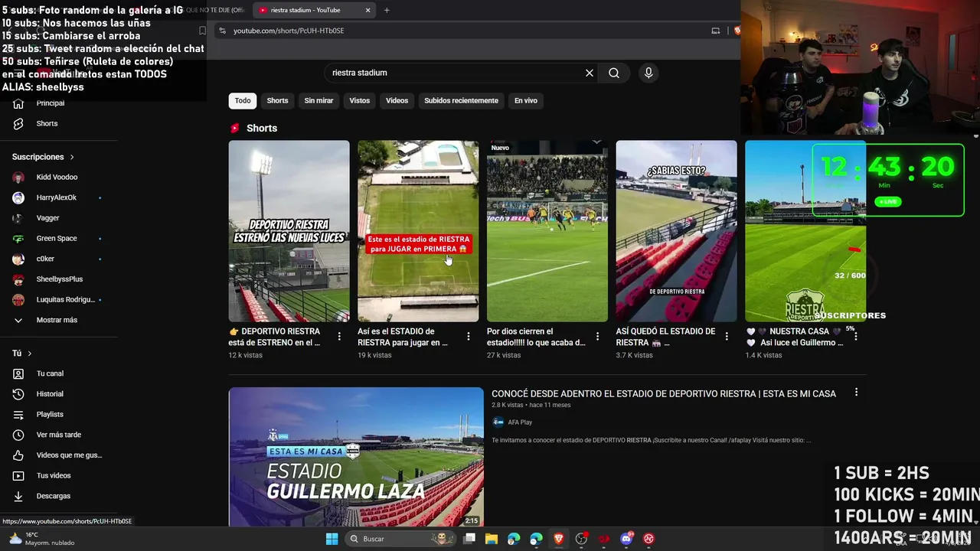Open options for 'CONOCÉ DESDE ADENTRO' video
The width and height of the screenshot is (980, 551).
[856, 393]
